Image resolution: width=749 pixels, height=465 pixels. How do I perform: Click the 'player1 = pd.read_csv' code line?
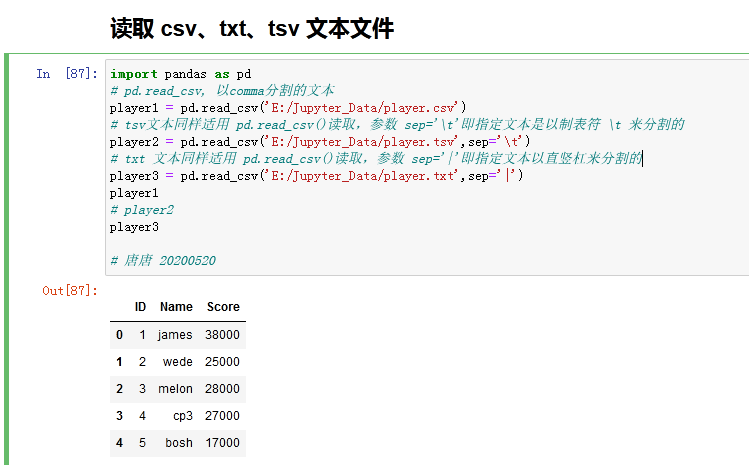click(x=288, y=108)
